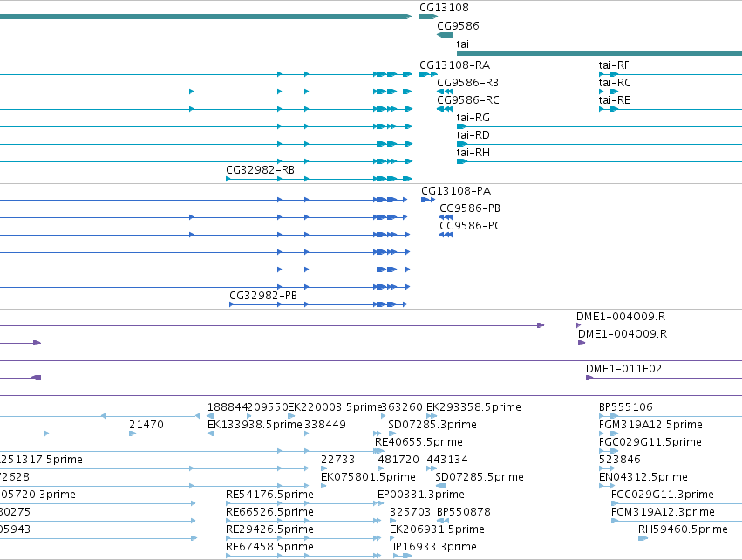Click the EK206931.5prime EST label
The image size is (742, 560).
pos(437,529)
